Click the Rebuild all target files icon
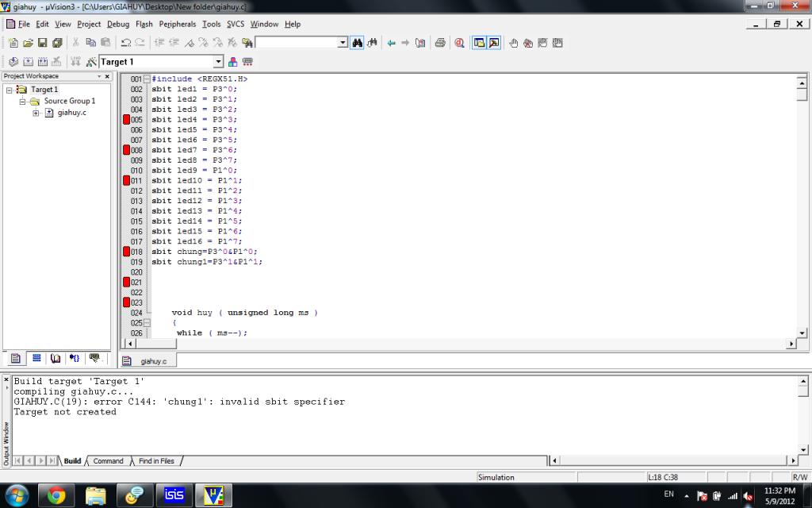Viewport: 812px width, 508px height. [x=43, y=62]
